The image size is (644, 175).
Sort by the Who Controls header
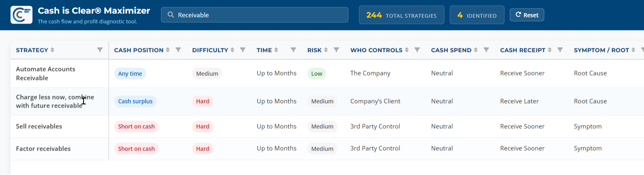376,50
